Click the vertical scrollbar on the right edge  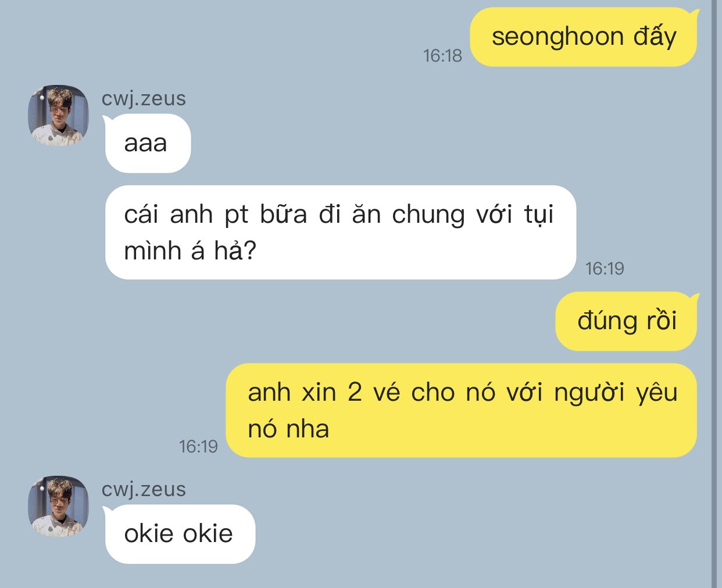715,294
